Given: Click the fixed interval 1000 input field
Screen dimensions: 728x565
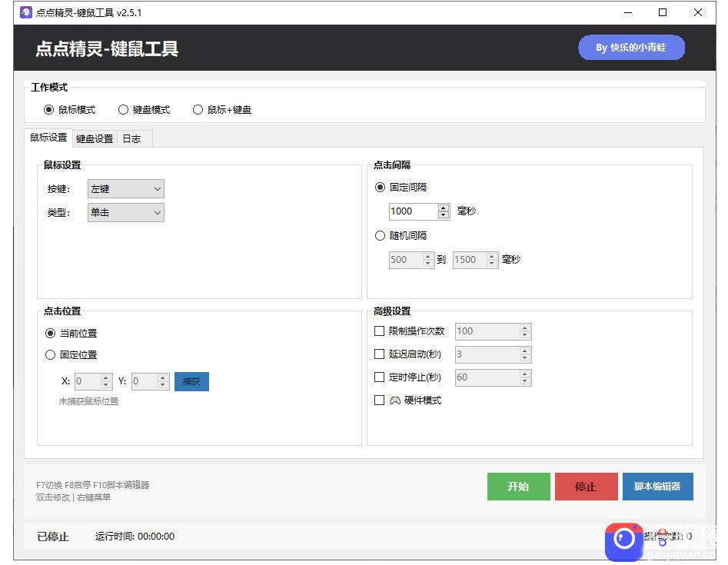Looking at the screenshot, I should pyautogui.click(x=414, y=211).
